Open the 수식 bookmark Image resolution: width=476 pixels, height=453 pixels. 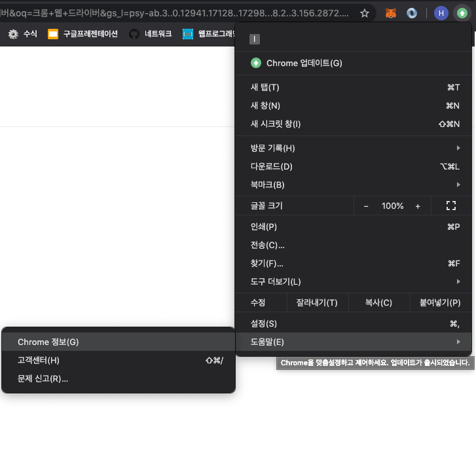23,33
